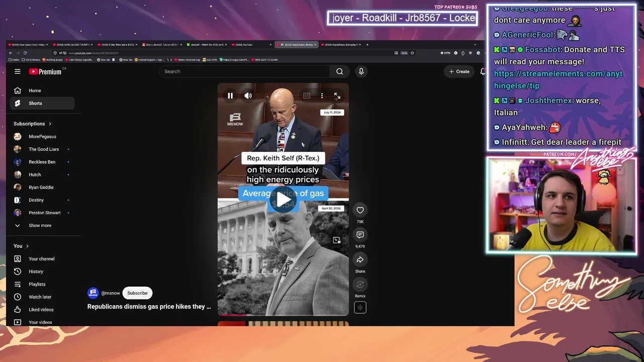Go back using the browser back arrow

11,53
